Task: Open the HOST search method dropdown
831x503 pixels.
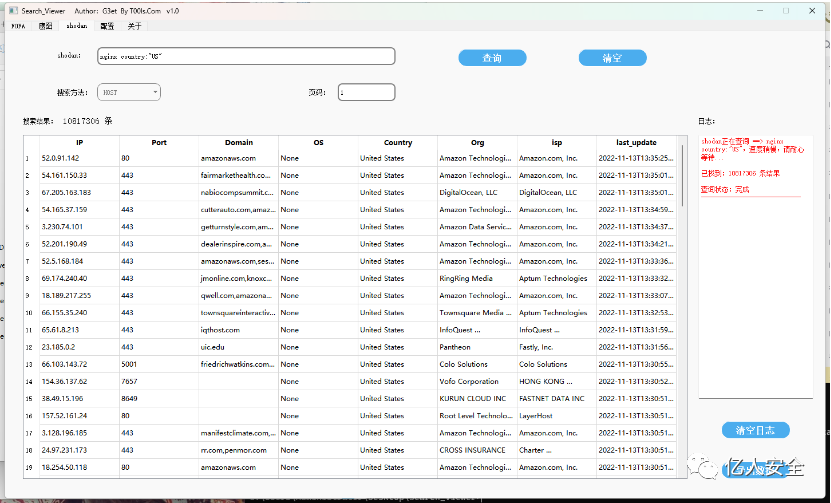Action: pyautogui.click(x=129, y=92)
